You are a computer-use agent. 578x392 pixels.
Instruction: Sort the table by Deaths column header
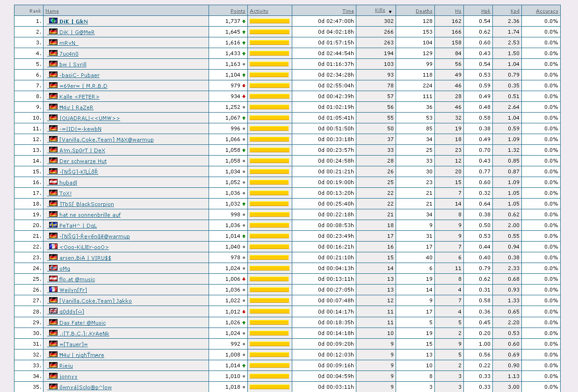tap(424, 11)
